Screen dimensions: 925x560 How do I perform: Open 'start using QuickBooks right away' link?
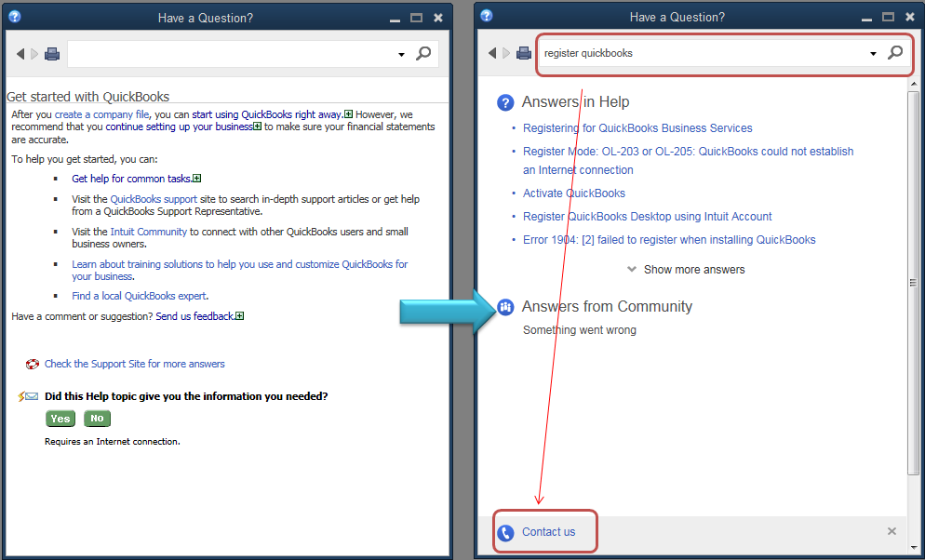pyautogui.click(x=267, y=114)
